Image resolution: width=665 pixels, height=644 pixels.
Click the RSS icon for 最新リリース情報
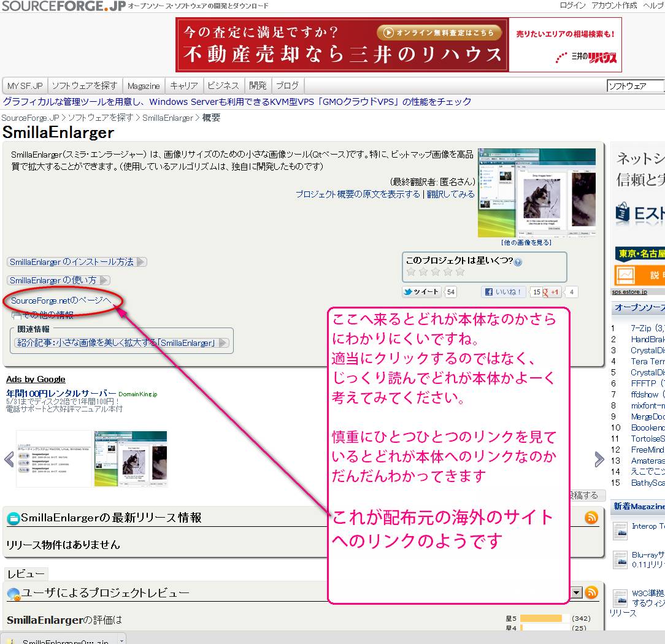[591, 517]
